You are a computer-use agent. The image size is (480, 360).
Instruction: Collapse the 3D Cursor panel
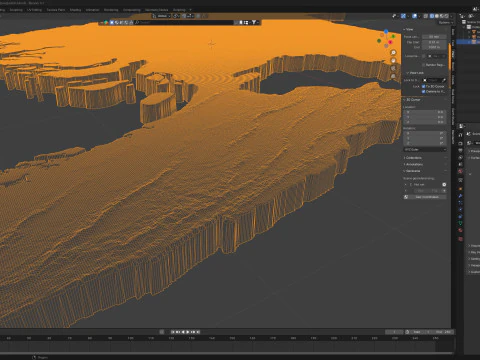[x=412, y=100]
